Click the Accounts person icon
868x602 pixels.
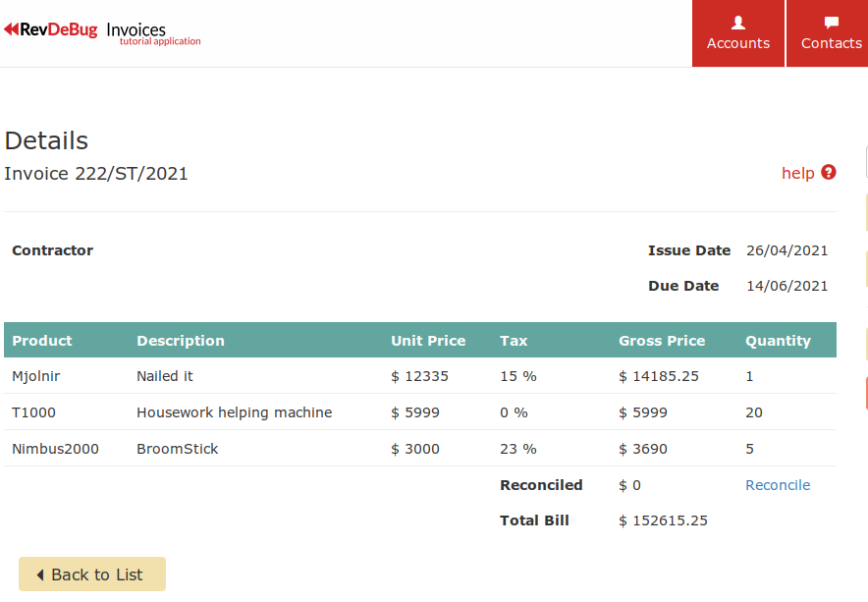(738, 23)
